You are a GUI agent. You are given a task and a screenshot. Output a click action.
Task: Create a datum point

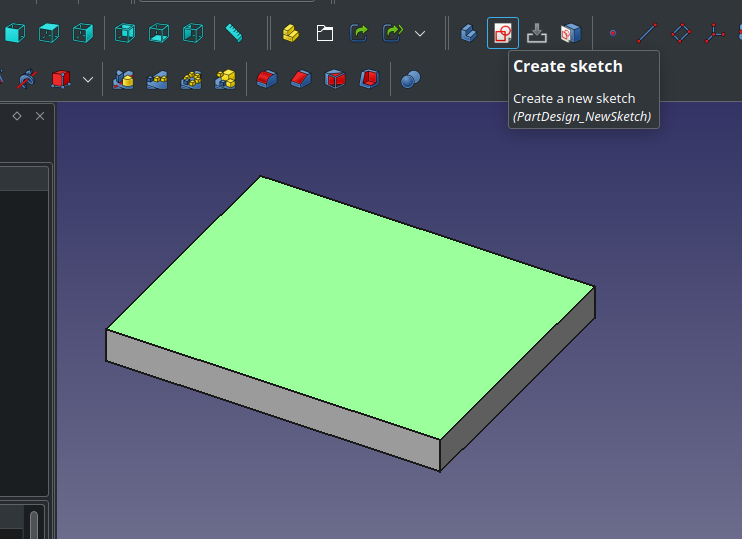click(x=613, y=34)
